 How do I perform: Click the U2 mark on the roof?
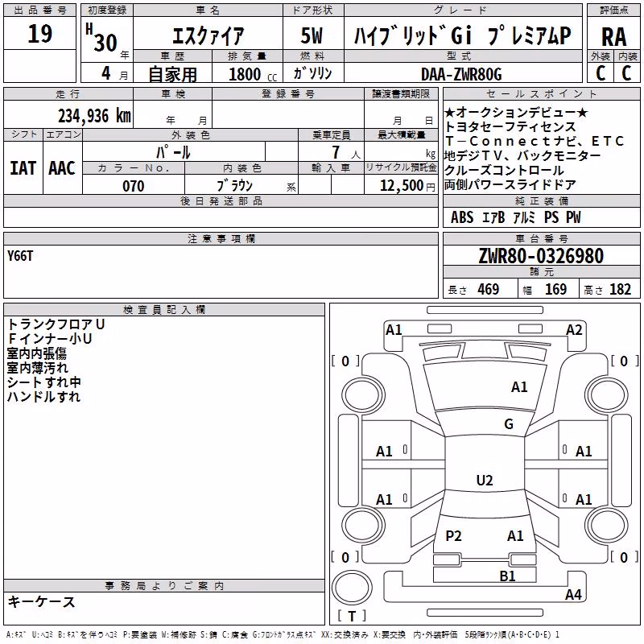485,480
